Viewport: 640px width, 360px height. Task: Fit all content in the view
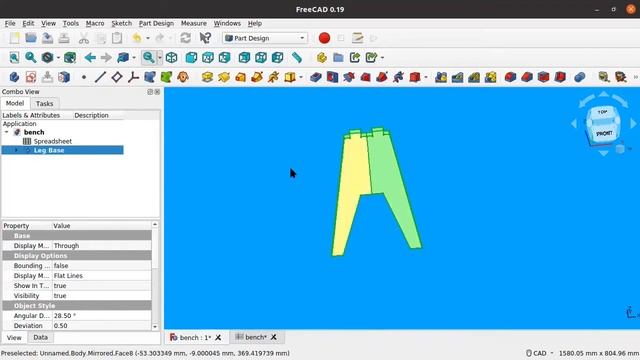(14, 58)
